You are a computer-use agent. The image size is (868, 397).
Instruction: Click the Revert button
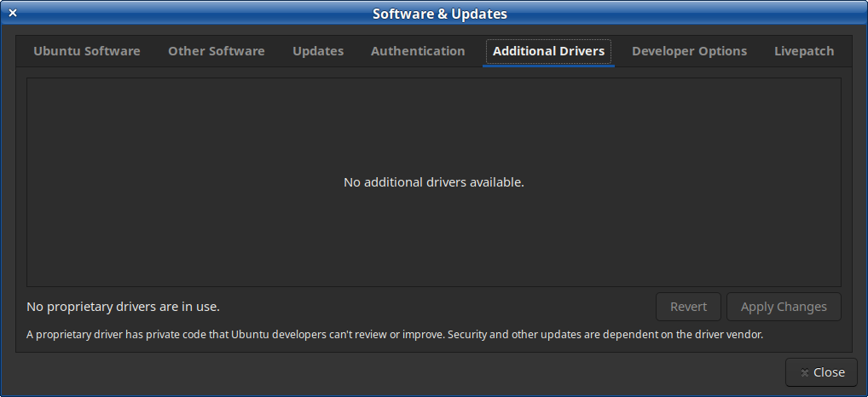[x=689, y=307]
